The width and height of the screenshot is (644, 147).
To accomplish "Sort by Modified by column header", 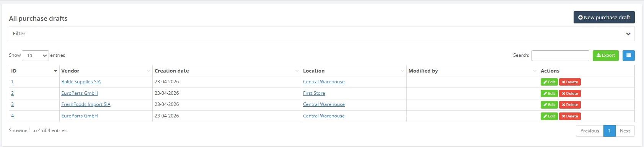I will 473,71.
